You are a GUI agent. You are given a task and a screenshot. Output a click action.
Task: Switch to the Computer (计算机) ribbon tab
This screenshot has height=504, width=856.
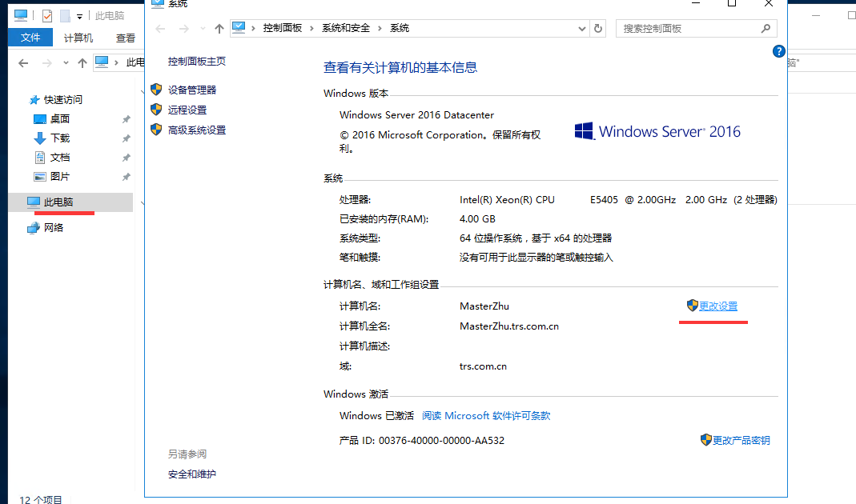click(78, 38)
